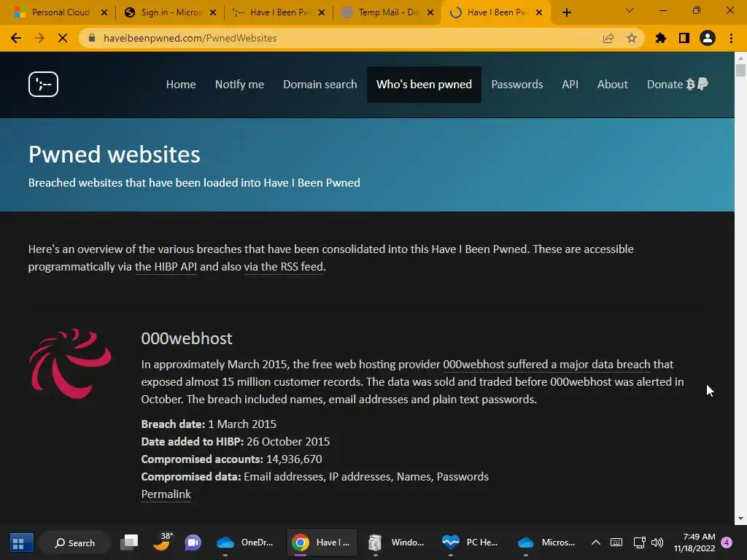Open the Extensions puzzle icon
Image resolution: width=747 pixels, height=560 pixels.
(661, 38)
